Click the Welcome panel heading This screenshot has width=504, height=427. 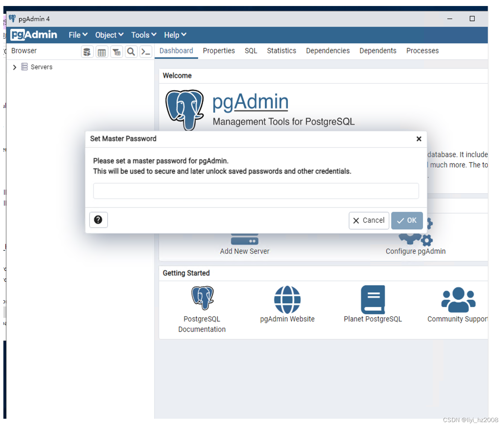click(x=177, y=76)
